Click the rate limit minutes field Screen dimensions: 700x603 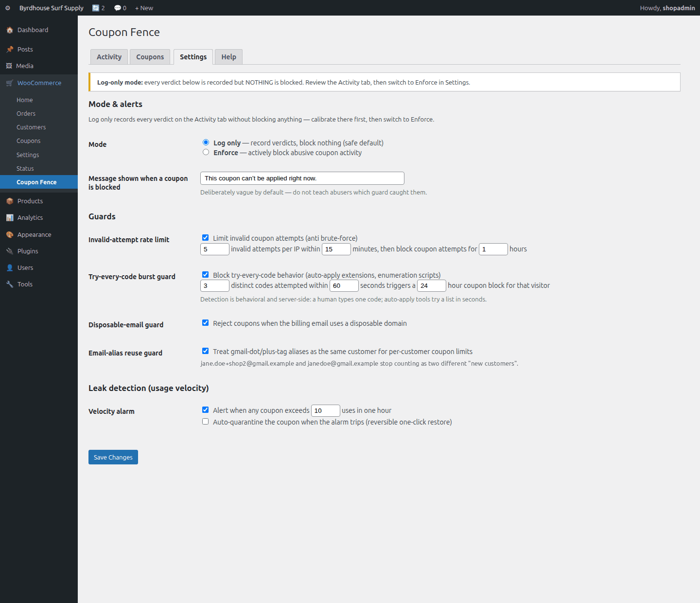click(336, 249)
